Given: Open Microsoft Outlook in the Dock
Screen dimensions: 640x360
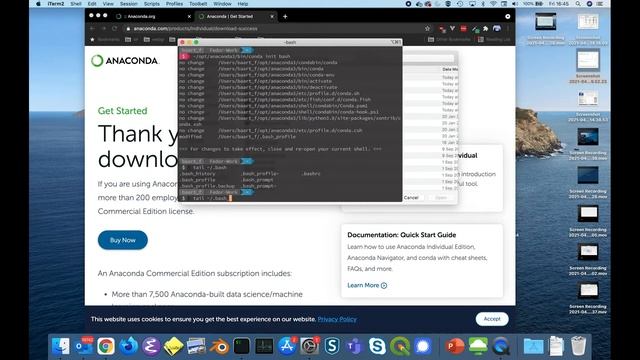Looking at the screenshot, I should 84,346.
